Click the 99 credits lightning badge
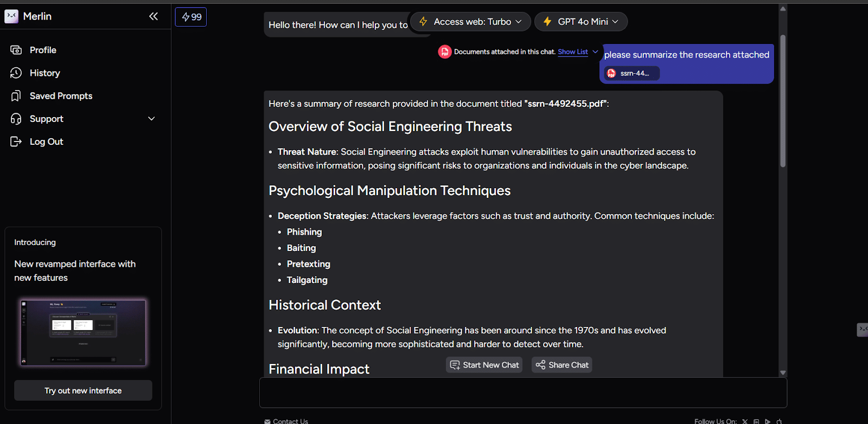The height and width of the screenshot is (424, 868). pyautogui.click(x=191, y=17)
